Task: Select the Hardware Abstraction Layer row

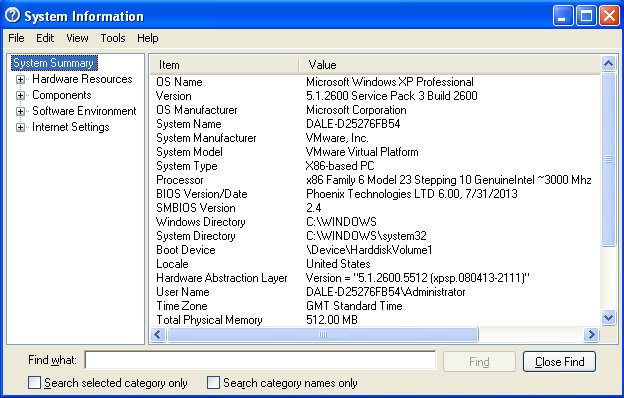Action: click(x=375, y=278)
